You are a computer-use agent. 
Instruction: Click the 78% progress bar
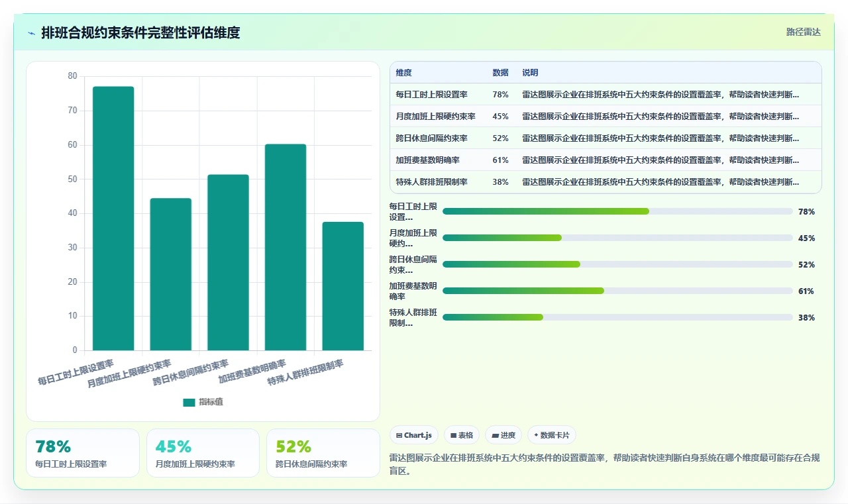coord(617,211)
